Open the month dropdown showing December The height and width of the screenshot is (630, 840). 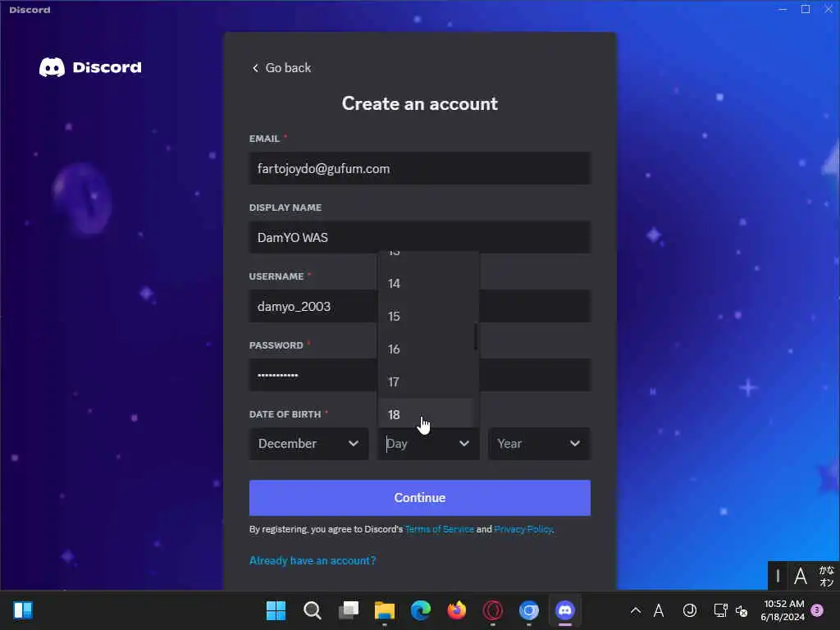point(308,444)
